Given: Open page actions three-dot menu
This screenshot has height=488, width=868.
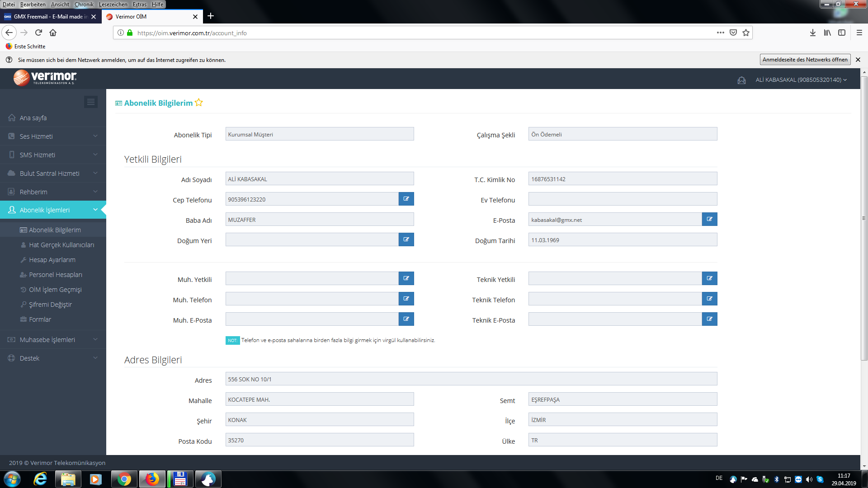Looking at the screenshot, I should pyautogui.click(x=721, y=33).
